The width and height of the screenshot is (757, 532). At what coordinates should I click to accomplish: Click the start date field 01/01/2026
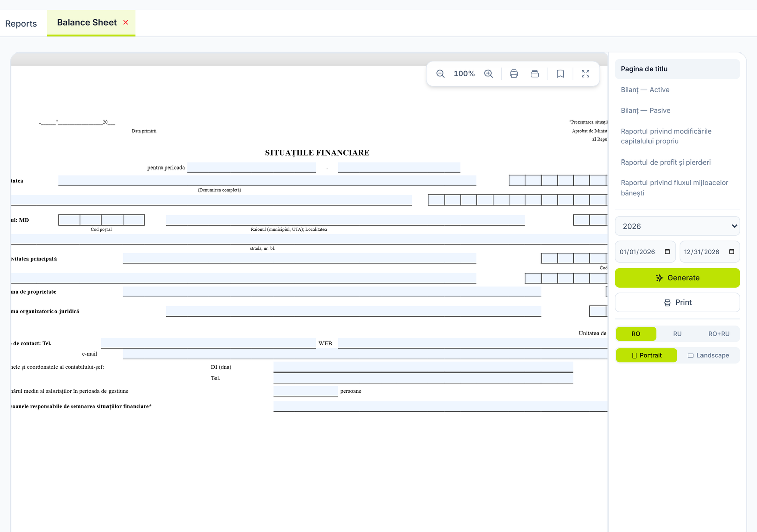click(645, 252)
